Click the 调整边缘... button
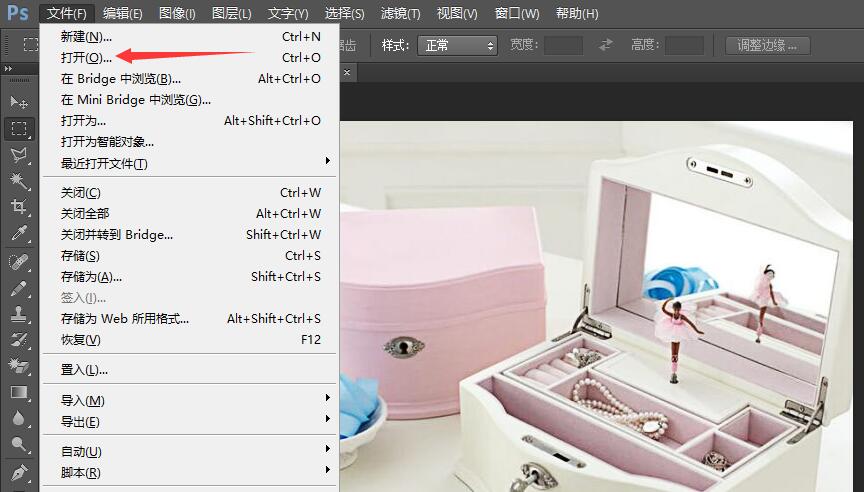The image size is (864, 492). click(x=767, y=45)
